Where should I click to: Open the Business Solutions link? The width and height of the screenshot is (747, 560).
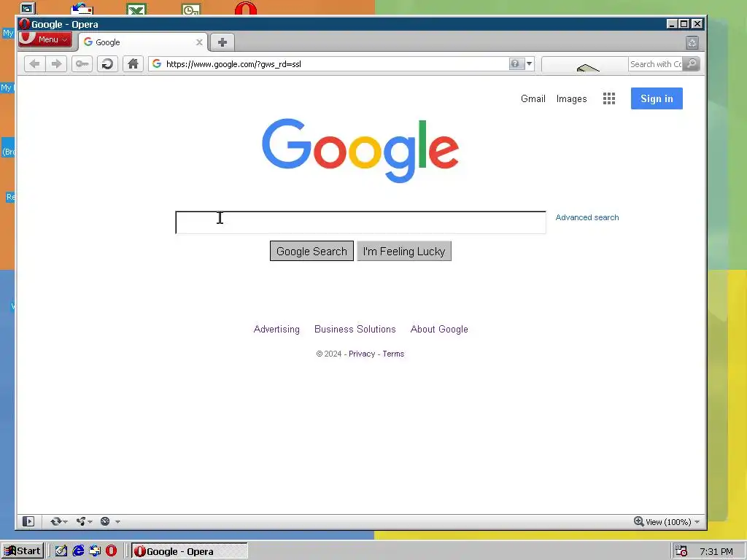[x=355, y=329]
